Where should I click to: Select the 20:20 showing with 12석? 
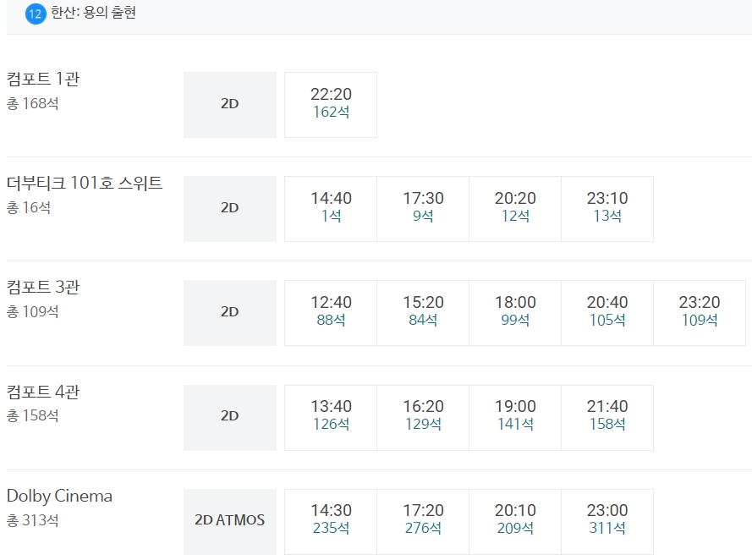(x=515, y=209)
